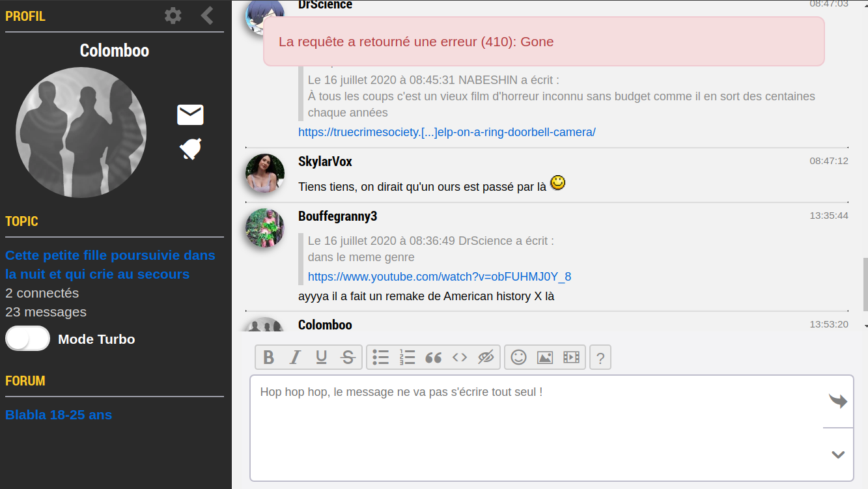Image resolution: width=868 pixels, height=489 pixels.
Task: Send the message with arrow button
Action: [x=838, y=401]
